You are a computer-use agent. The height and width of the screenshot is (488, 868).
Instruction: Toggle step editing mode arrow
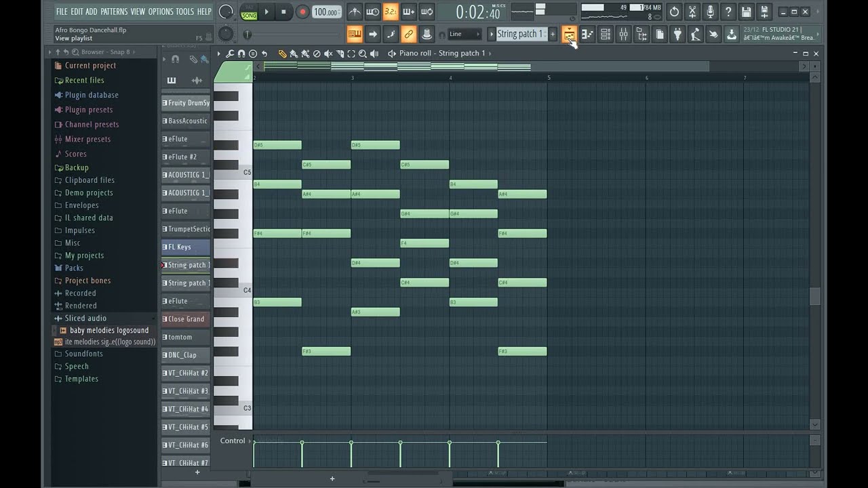click(372, 34)
